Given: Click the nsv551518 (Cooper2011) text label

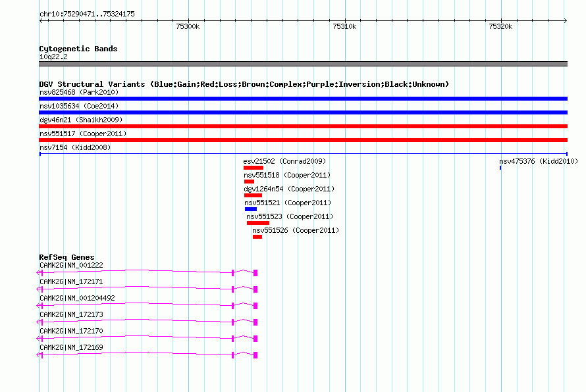Looking at the screenshot, I should pyautogui.click(x=287, y=175).
